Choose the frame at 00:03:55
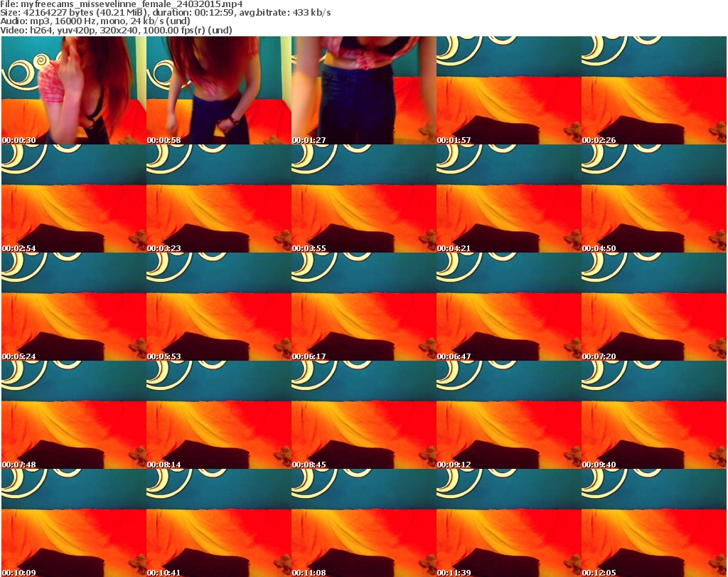Image resolution: width=728 pixels, height=577 pixels. [x=364, y=198]
